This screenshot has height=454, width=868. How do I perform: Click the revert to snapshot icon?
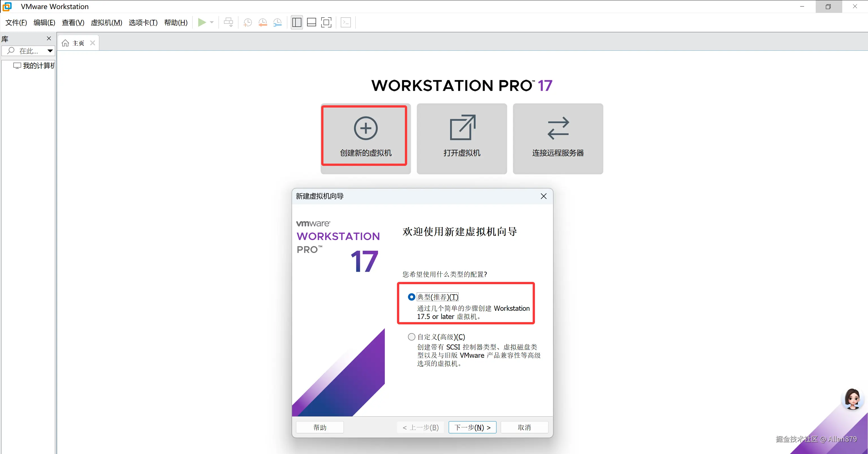tap(262, 23)
